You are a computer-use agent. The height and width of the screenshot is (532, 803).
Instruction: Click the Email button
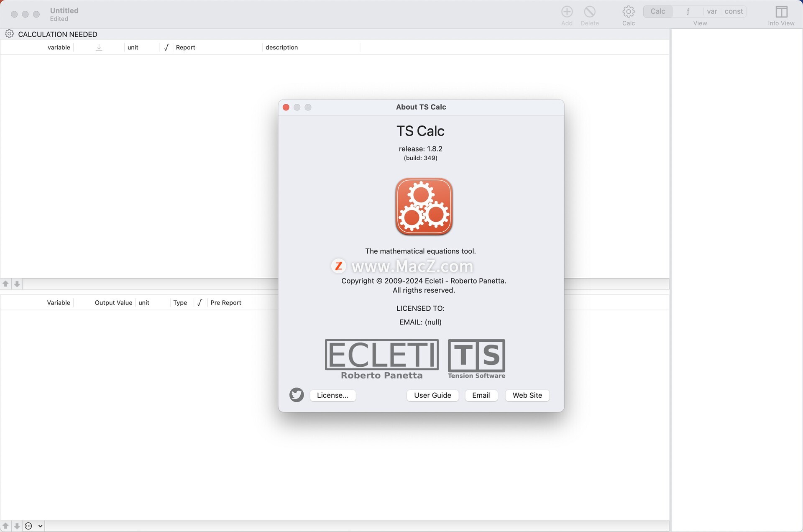click(x=481, y=395)
